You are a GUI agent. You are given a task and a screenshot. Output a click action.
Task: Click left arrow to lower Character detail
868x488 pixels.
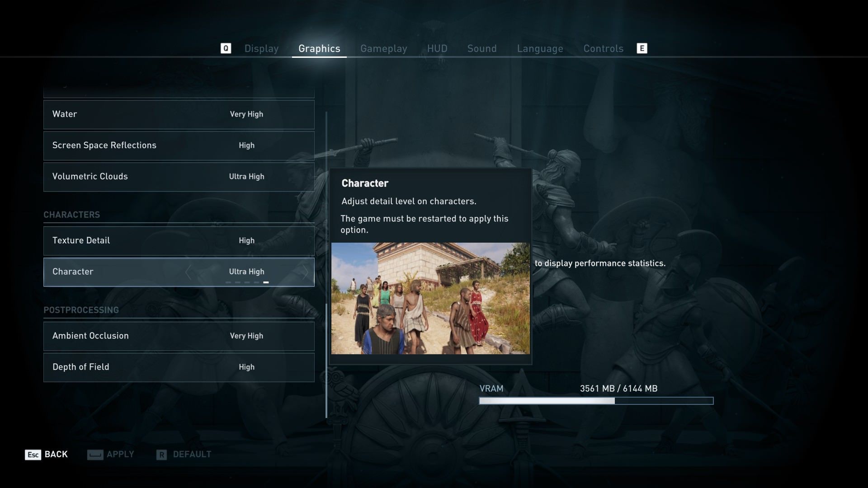tap(188, 272)
